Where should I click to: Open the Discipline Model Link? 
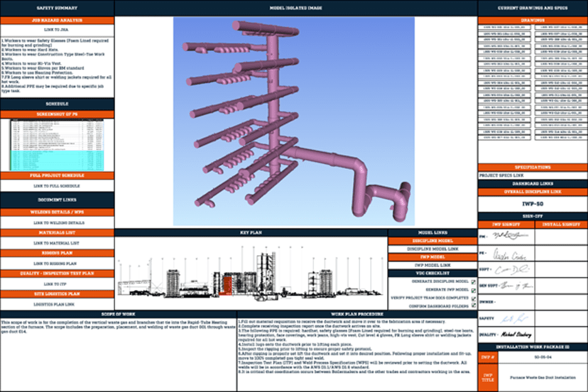coord(433,249)
